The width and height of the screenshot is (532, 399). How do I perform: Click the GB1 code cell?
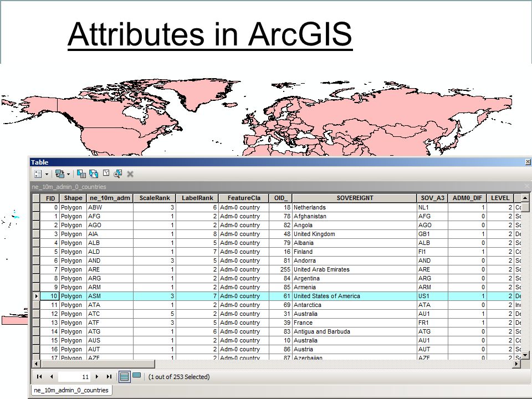coord(432,234)
